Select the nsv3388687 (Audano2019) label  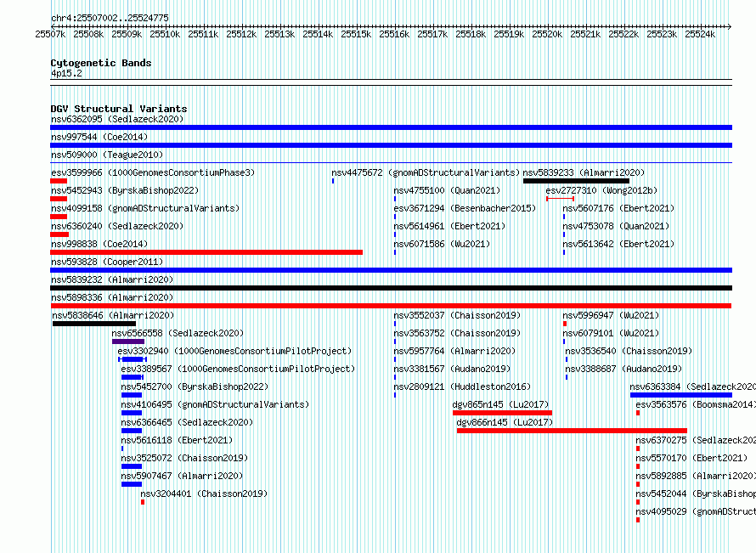623,369
